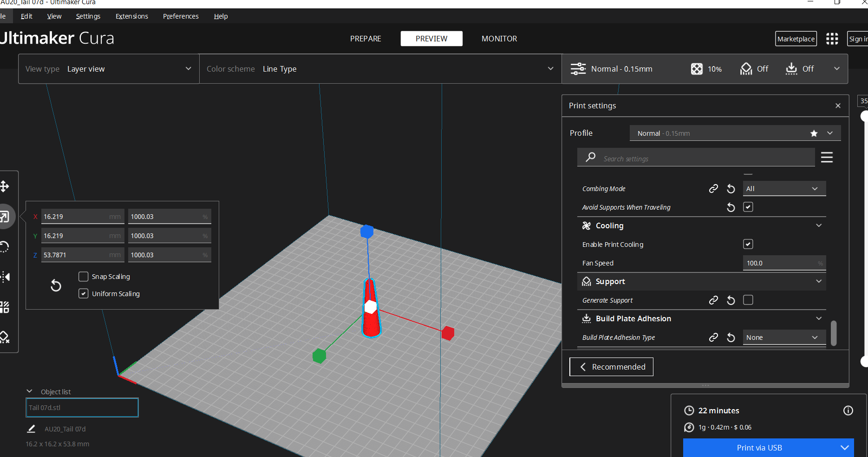
Task: Enable Generate Support checkbox
Action: [x=748, y=300]
